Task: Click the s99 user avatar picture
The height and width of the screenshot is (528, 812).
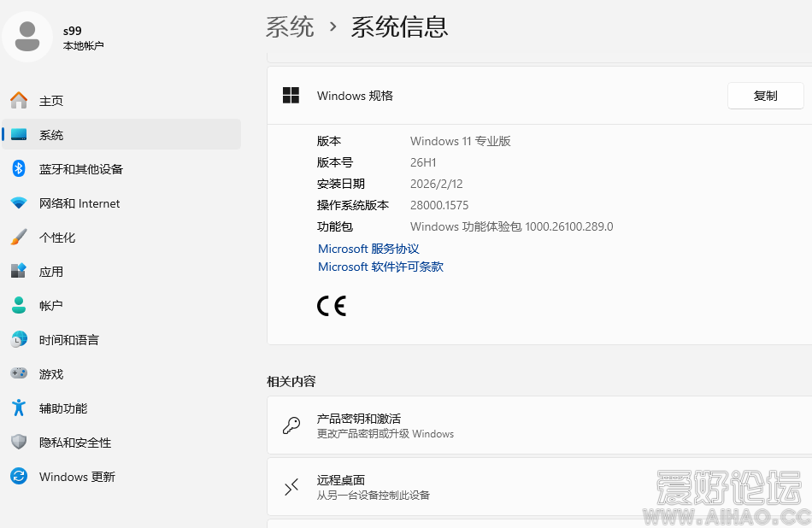Action: coord(27,37)
